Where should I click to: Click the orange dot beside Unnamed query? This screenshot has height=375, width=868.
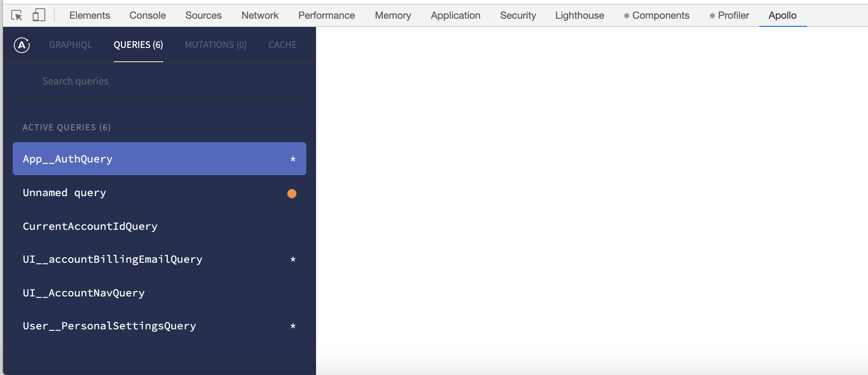(x=292, y=193)
